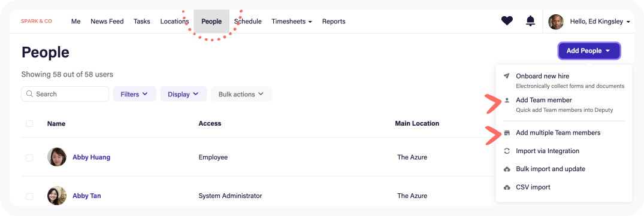
Task: Open the News Feed tab
Action: [107, 22]
